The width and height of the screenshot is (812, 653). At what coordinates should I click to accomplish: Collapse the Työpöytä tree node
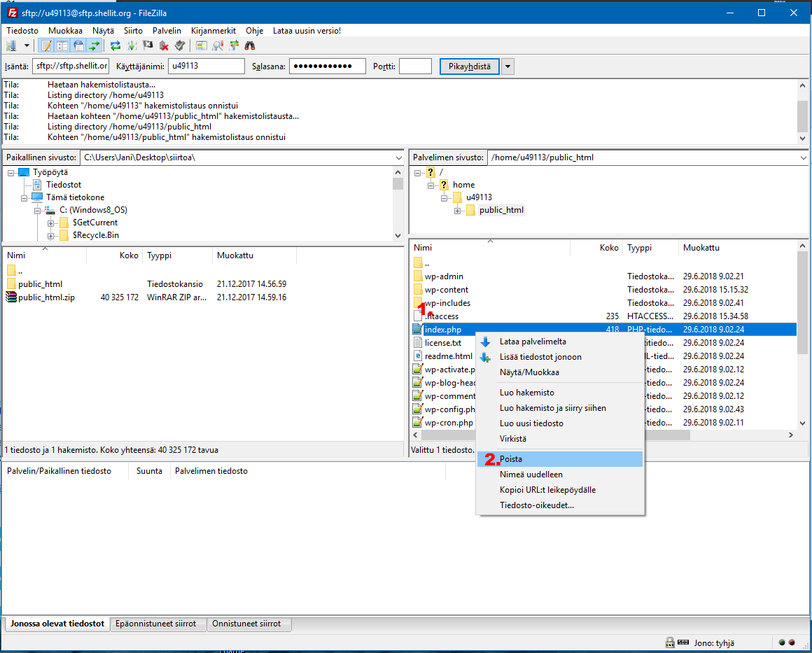click(11, 173)
